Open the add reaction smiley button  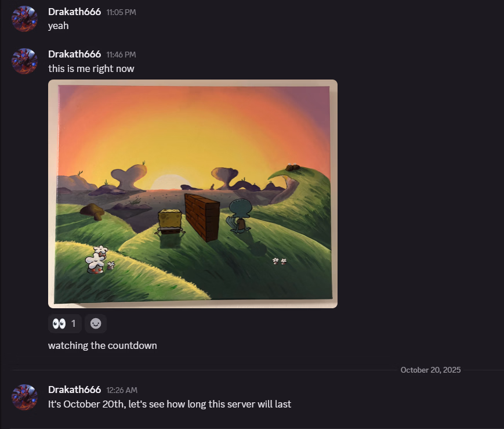click(96, 323)
